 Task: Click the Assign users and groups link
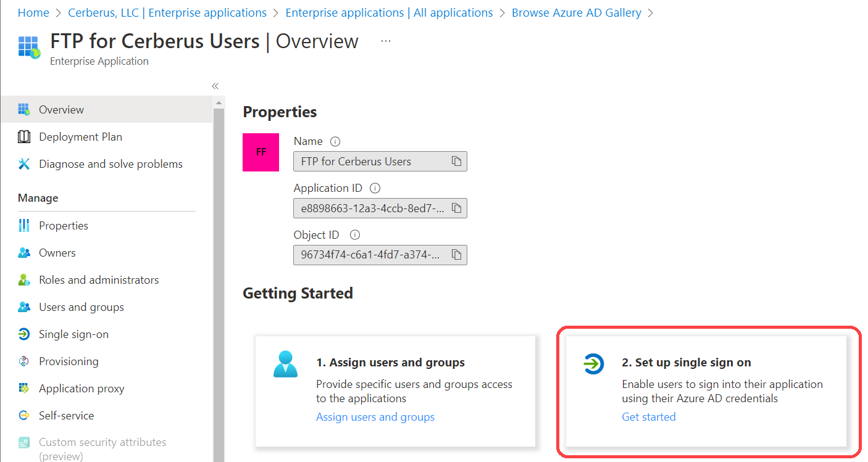click(375, 417)
